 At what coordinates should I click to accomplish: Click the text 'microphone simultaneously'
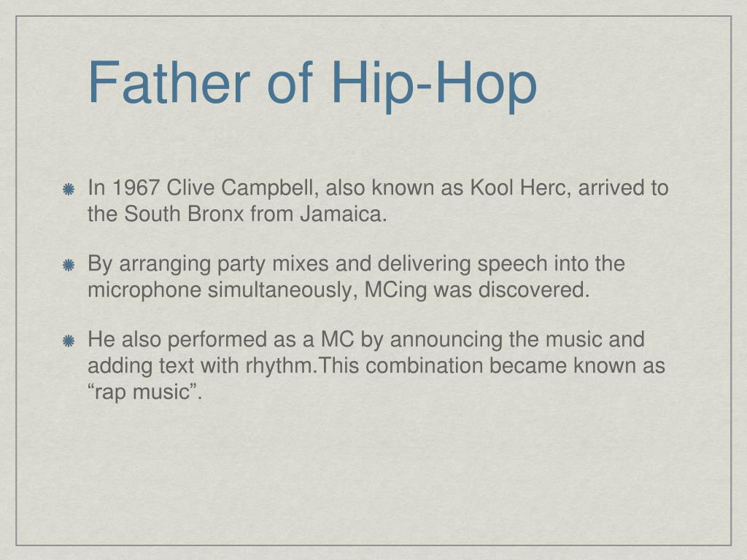pyautogui.click(x=223, y=290)
